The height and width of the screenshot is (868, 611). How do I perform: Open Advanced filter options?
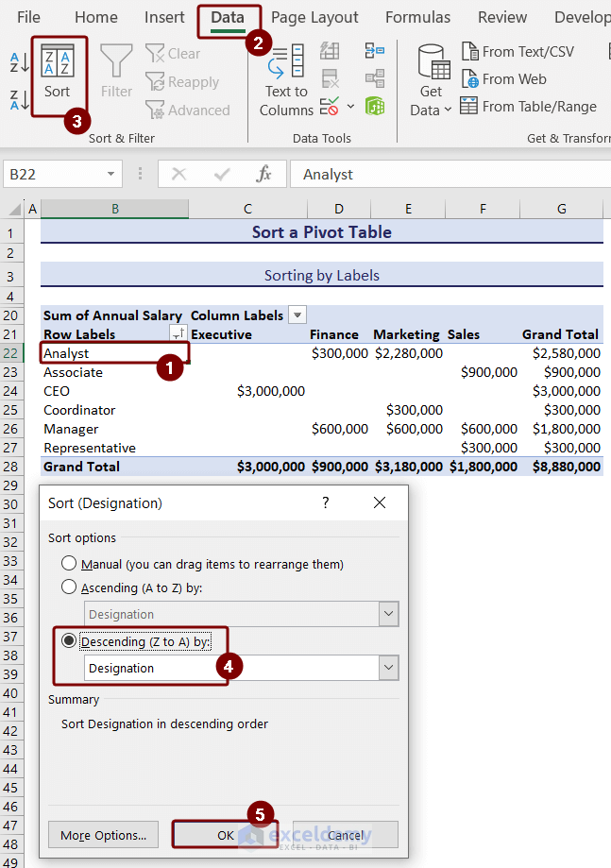point(188,111)
